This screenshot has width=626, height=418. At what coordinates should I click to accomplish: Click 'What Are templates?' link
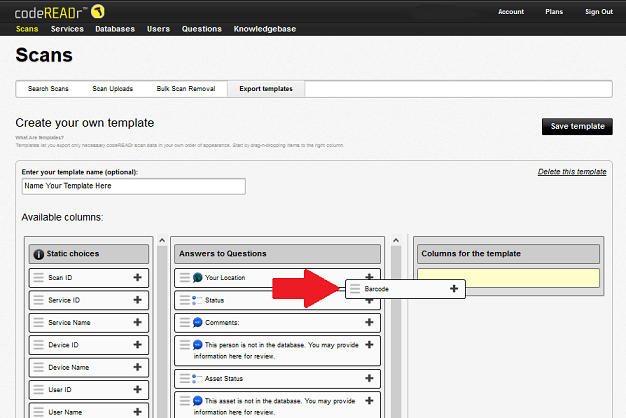click(40, 137)
